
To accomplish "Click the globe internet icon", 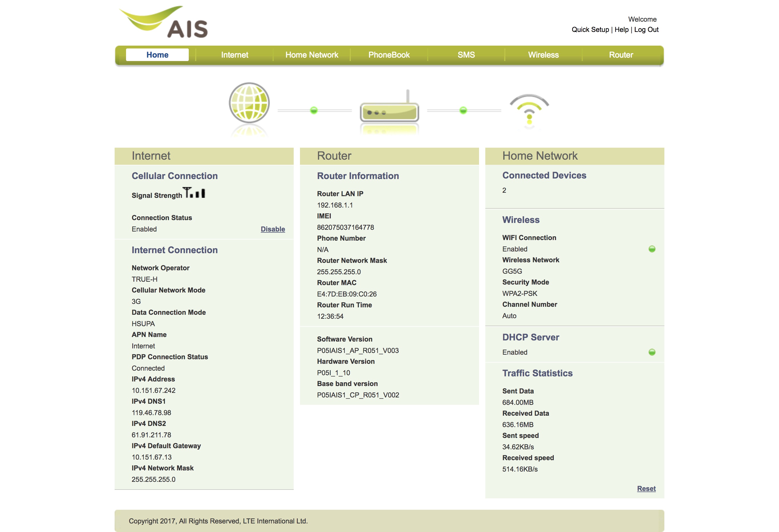I will [x=249, y=103].
